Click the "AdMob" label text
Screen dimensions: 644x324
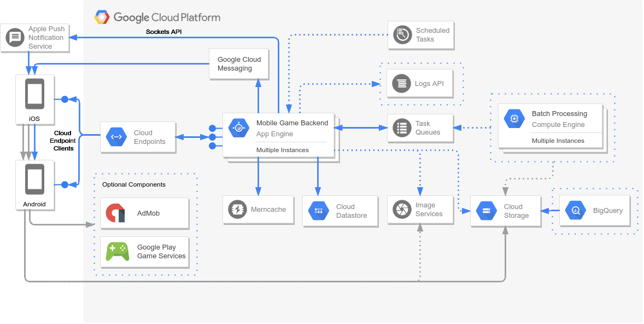(148, 213)
